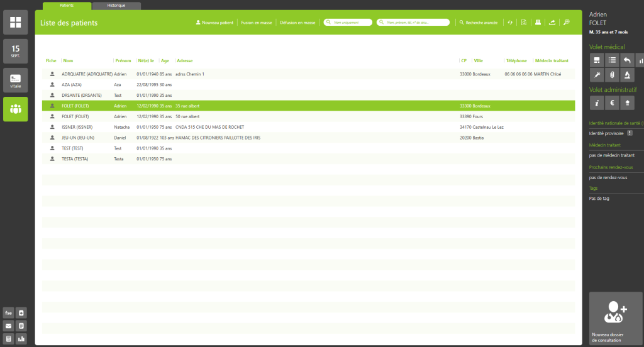Open the dashboard grid tile in sidebar
This screenshot has height=347, width=644.
point(15,23)
